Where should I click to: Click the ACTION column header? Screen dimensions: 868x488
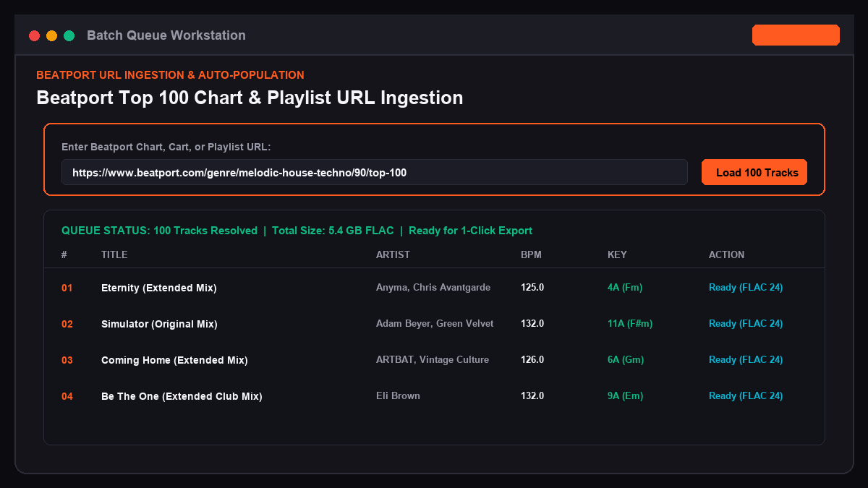tap(726, 254)
